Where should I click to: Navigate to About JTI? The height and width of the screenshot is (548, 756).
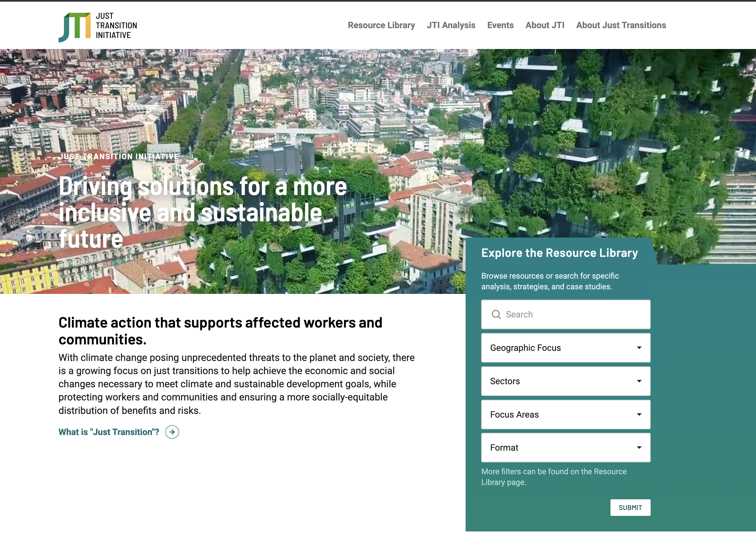[x=545, y=25]
